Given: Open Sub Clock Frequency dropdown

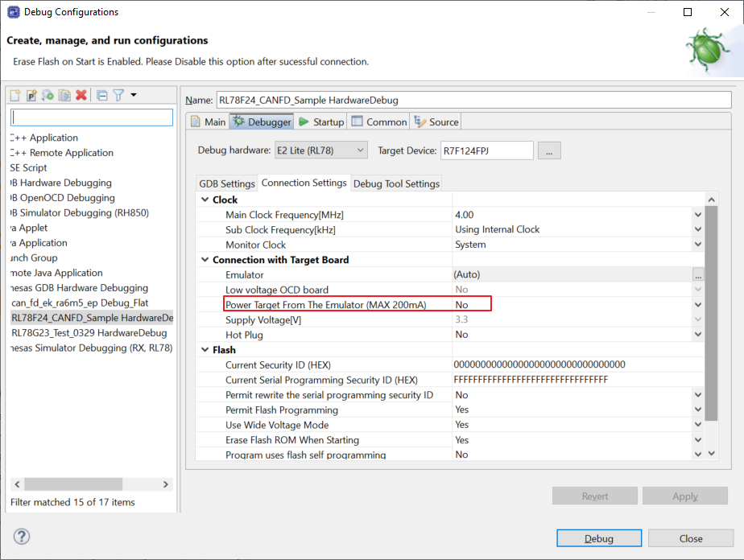Looking at the screenshot, I should [x=697, y=229].
